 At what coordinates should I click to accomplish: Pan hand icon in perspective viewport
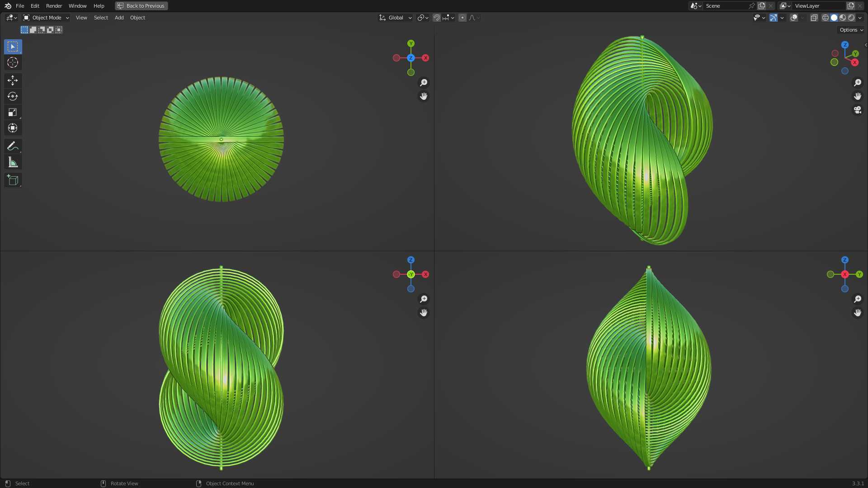(858, 96)
